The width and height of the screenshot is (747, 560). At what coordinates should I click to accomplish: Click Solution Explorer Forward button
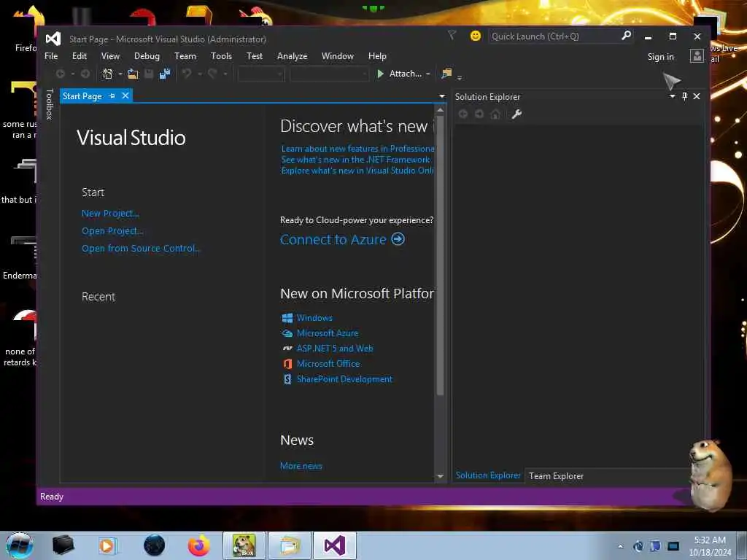479,114
